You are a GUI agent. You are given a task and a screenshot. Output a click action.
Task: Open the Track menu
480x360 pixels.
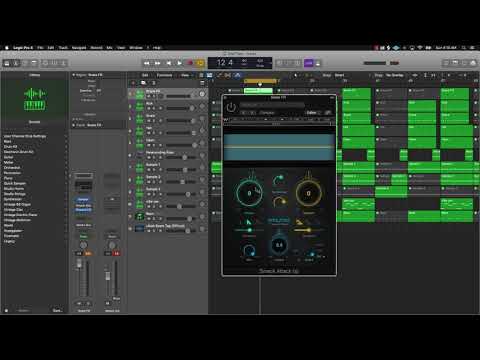coord(63,48)
